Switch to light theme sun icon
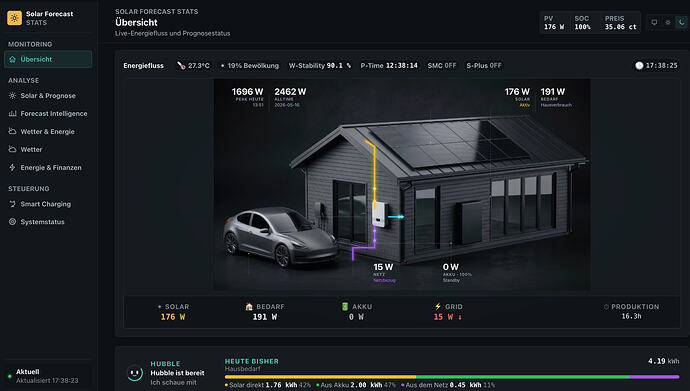The height and width of the screenshot is (391, 690). point(668,22)
